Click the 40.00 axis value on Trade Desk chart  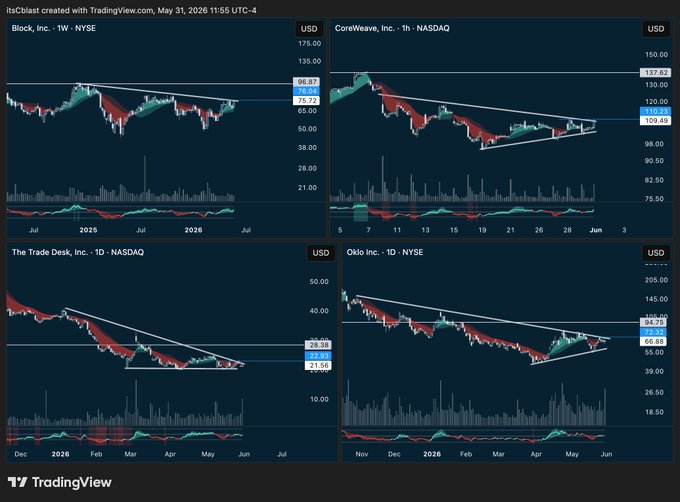(319, 311)
